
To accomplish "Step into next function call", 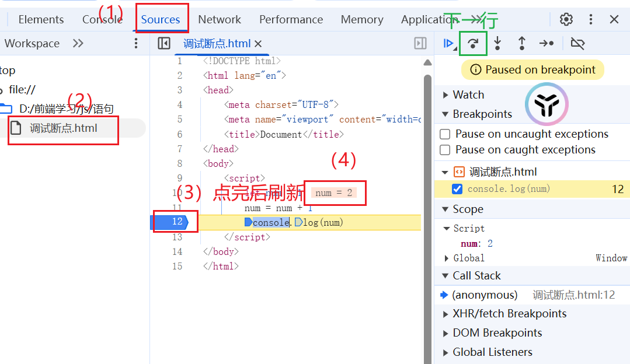I will click(497, 43).
